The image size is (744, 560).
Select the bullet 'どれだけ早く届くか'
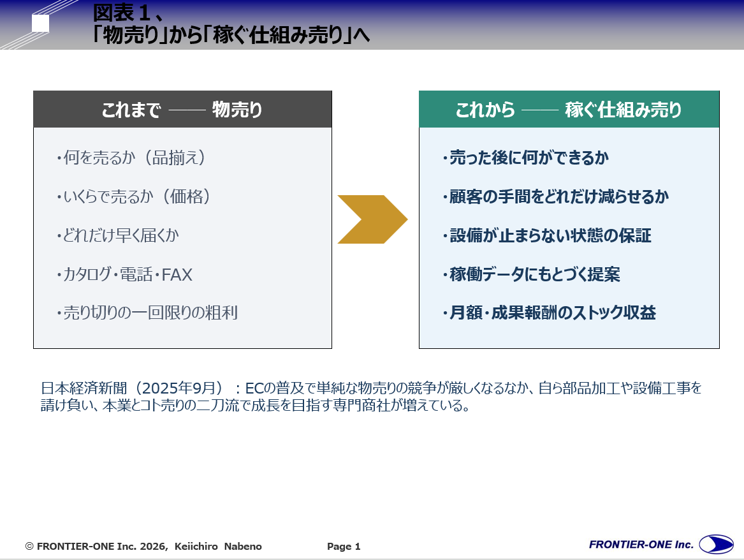tap(118, 235)
